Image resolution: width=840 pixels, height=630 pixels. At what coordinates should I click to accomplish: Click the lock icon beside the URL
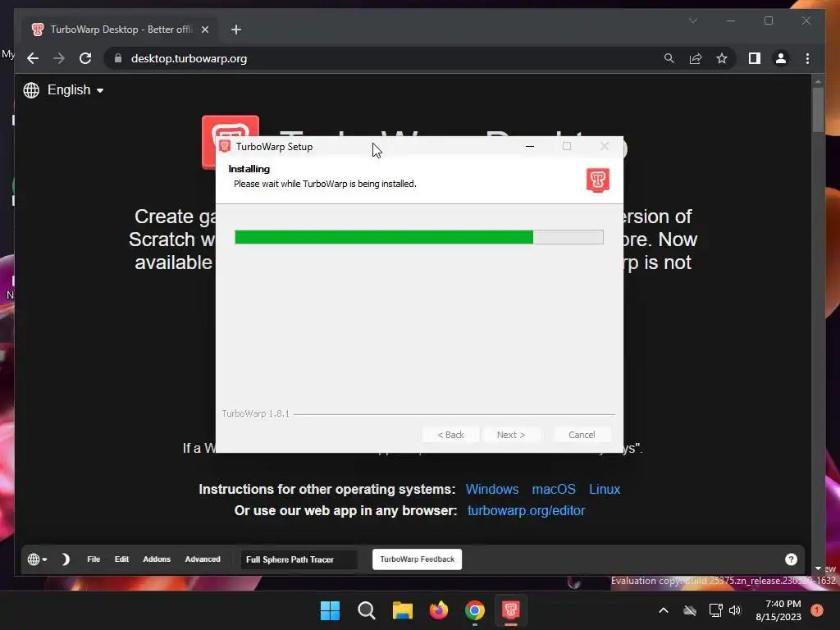(118, 58)
